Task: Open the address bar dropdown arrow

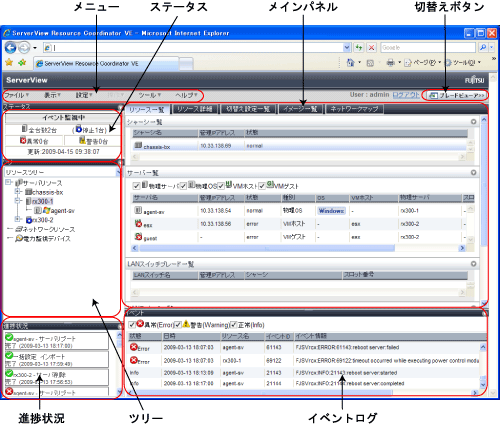Action: pyautogui.click(x=347, y=48)
